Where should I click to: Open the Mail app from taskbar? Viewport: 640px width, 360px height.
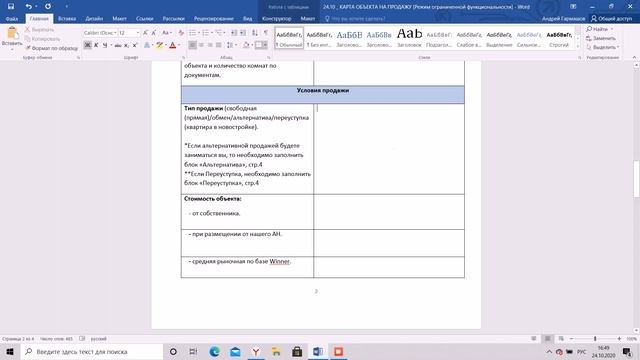coord(235,351)
